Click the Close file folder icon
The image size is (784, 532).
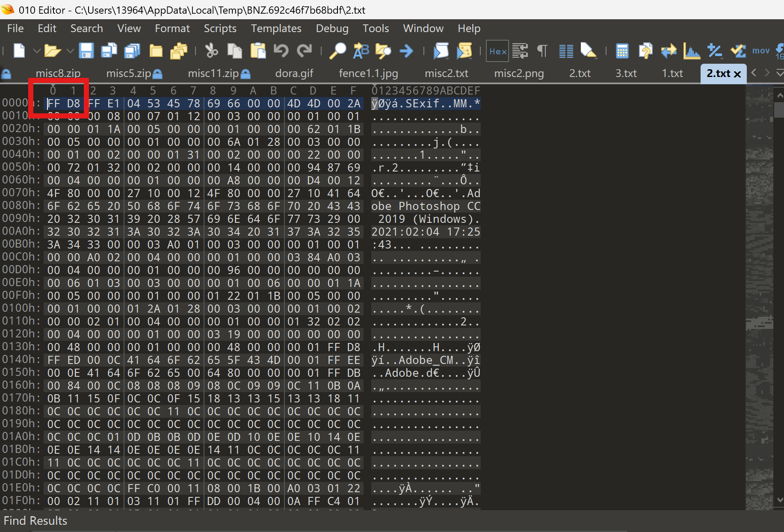(x=156, y=51)
